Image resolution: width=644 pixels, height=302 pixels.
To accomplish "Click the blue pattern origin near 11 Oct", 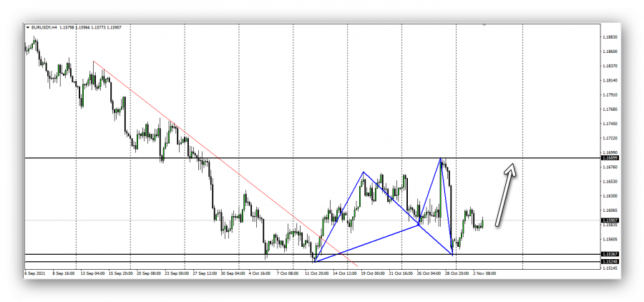I will 314,261.
